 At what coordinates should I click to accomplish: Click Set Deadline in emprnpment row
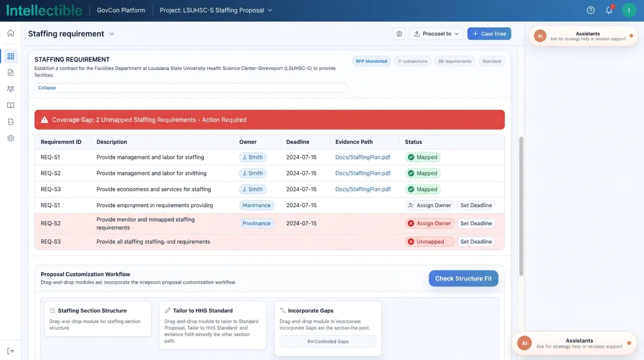point(476,205)
